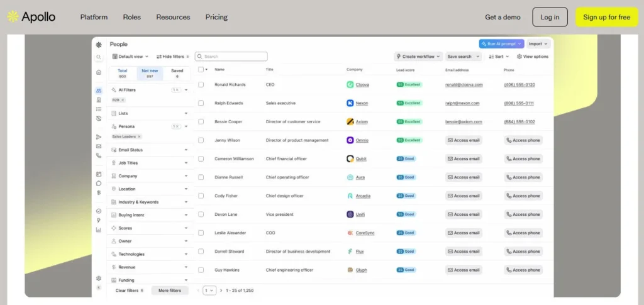Open Conversations bubble icon in sidebar
The width and height of the screenshot is (644, 305).
(99, 184)
